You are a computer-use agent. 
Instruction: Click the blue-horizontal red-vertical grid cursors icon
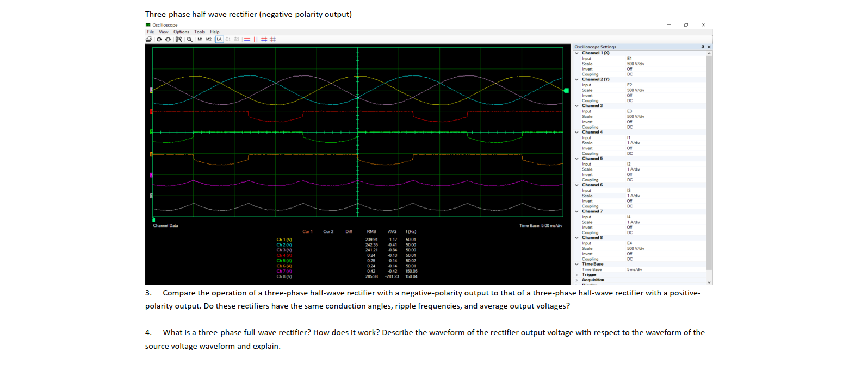pos(264,39)
